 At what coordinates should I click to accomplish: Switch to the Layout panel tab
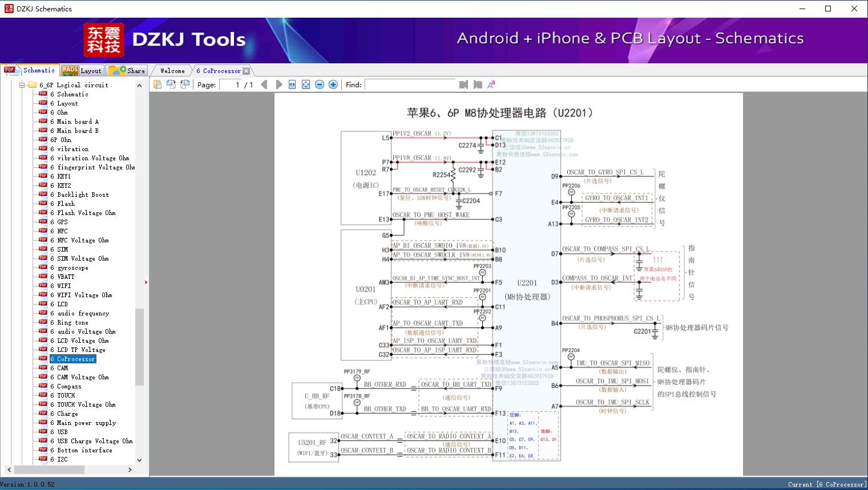point(82,70)
